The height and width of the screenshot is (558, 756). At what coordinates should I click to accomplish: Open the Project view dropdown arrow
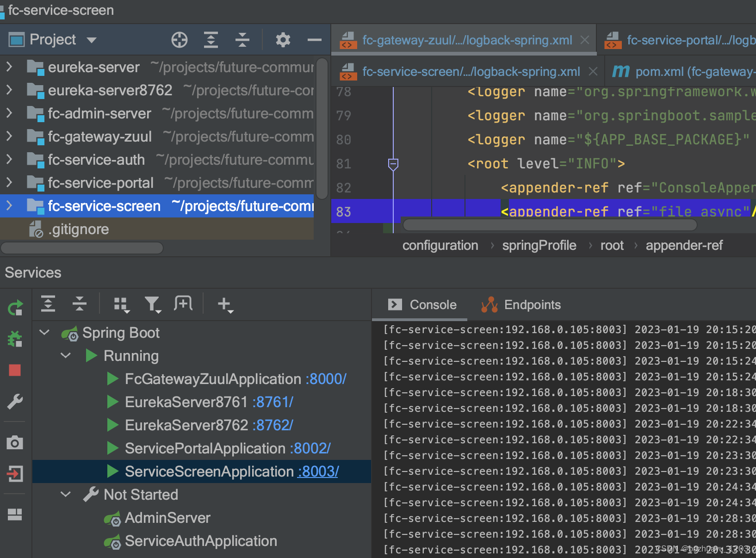pos(92,40)
